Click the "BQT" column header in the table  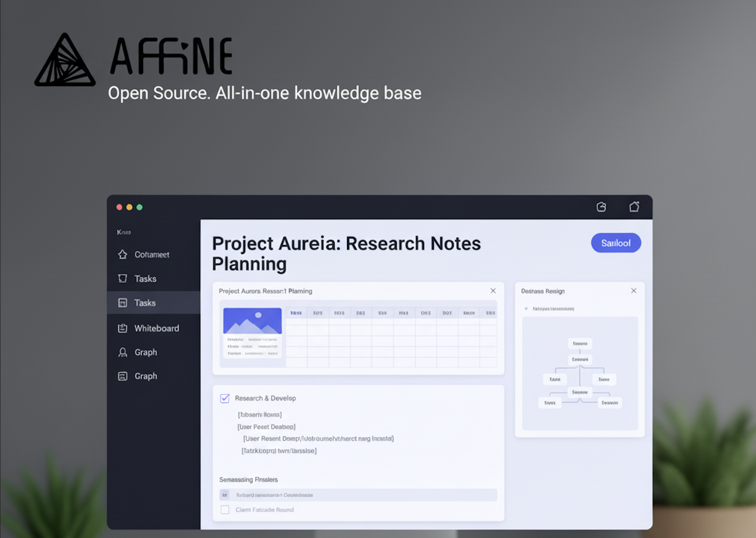point(447,313)
